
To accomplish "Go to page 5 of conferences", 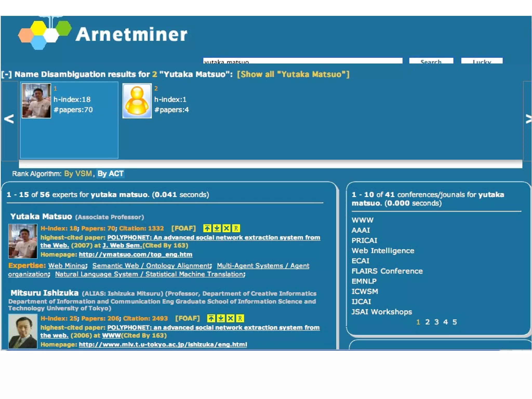I will (455, 322).
